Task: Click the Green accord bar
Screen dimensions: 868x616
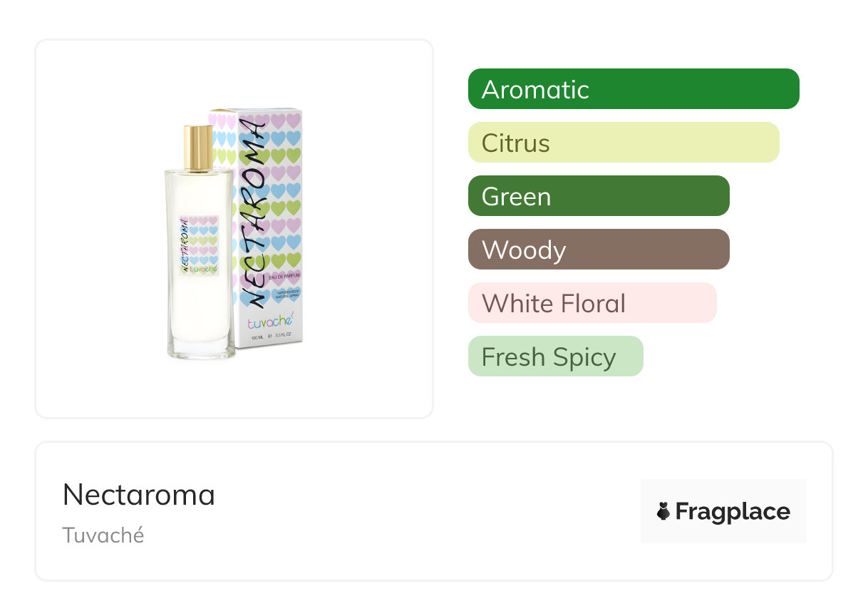Action: [x=598, y=196]
